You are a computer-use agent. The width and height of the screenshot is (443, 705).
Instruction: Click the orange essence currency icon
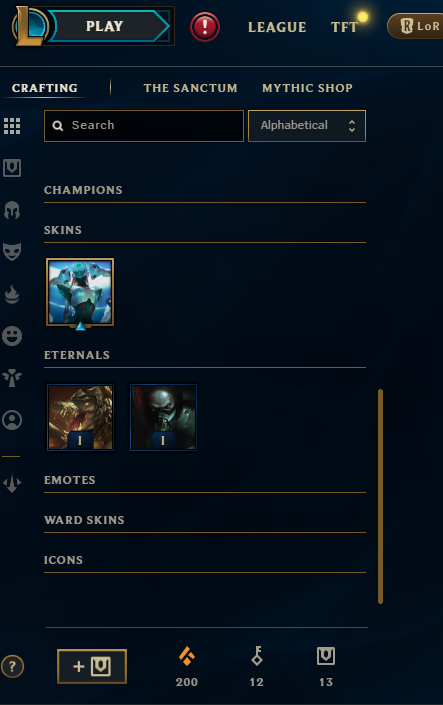pyautogui.click(x=187, y=656)
